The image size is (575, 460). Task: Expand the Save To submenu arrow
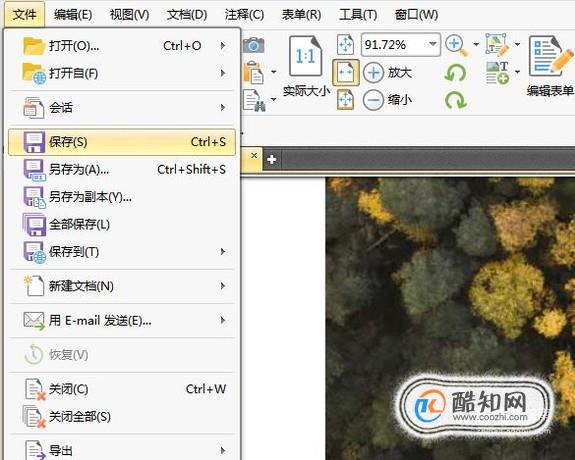tap(223, 252)
